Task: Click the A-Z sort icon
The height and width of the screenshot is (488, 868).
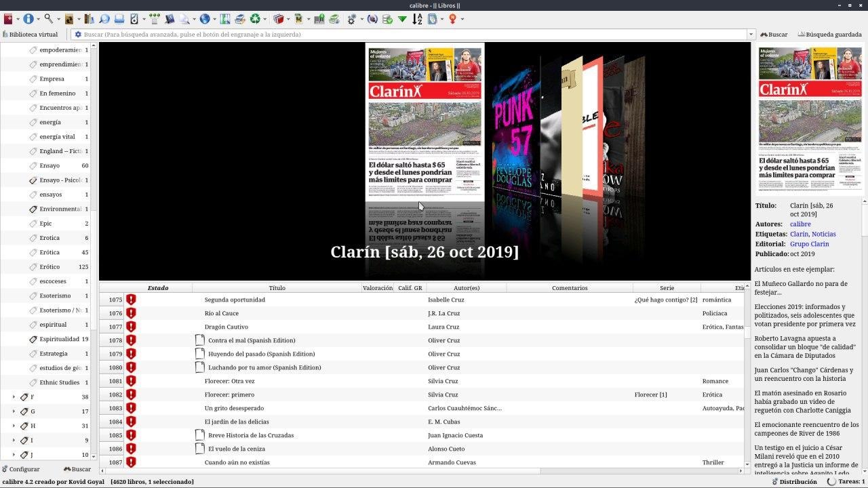Action: pyautogui.click(x=417, y=19)
